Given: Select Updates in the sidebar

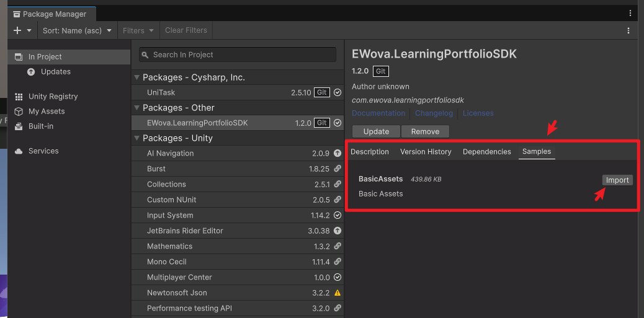Looking at the screenshot, I should [69, 72].
